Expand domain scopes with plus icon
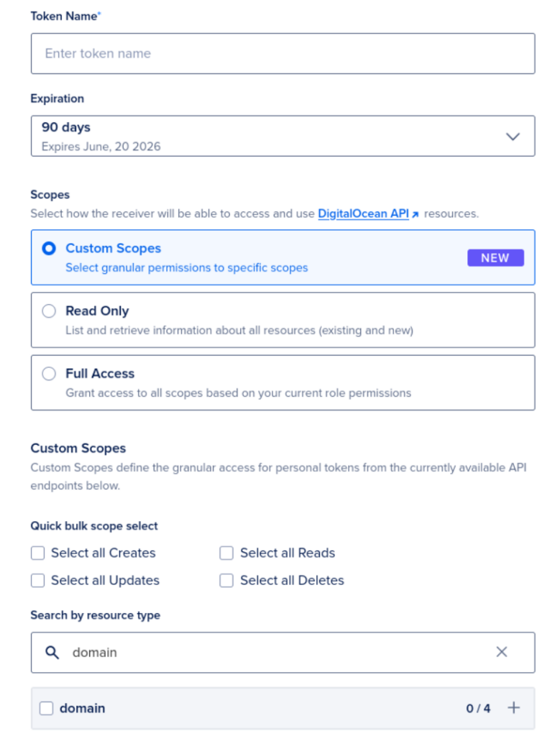This screenshot has width=560, height=736. pyautogui.click(x=513, y=708)
